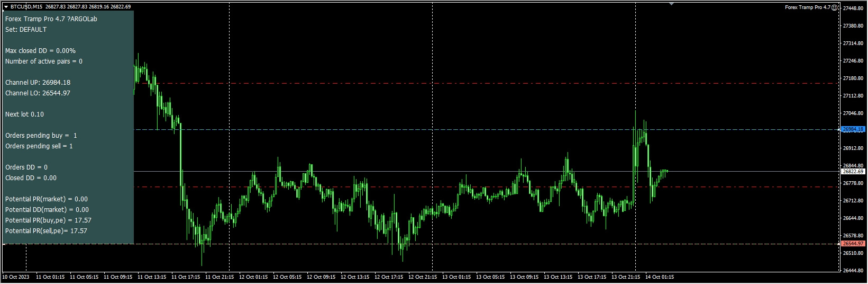The height and width of the screenshot is (284, 868).
Task: Click the 27380.80 price scale value
Action: pyautogui.click(x=854, y=26)
